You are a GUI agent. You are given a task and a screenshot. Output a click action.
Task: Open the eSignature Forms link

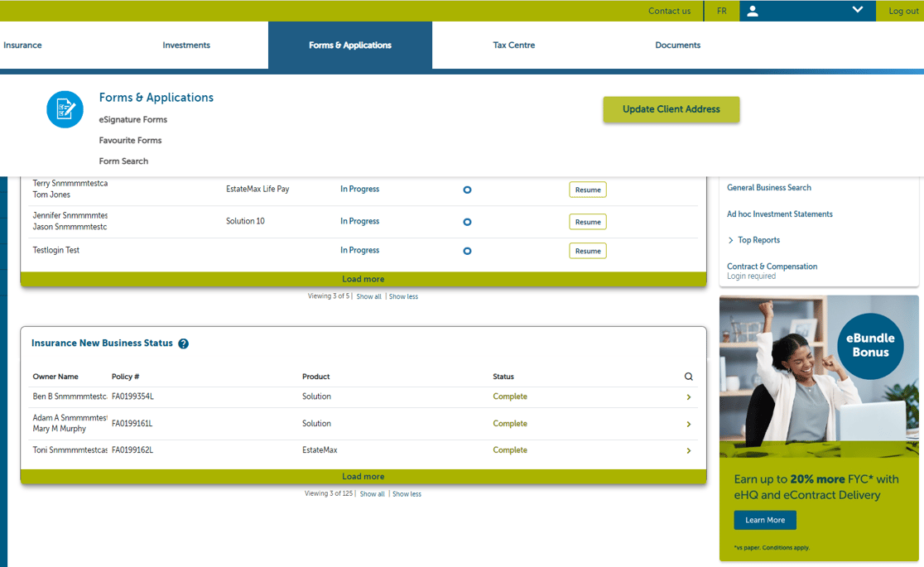tap(133, 120)
